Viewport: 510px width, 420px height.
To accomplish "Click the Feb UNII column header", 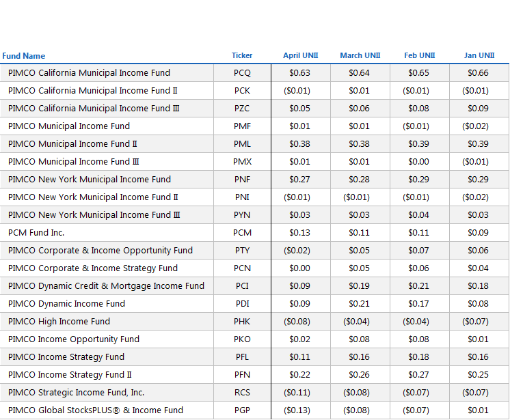I will [x=420, y=55].
